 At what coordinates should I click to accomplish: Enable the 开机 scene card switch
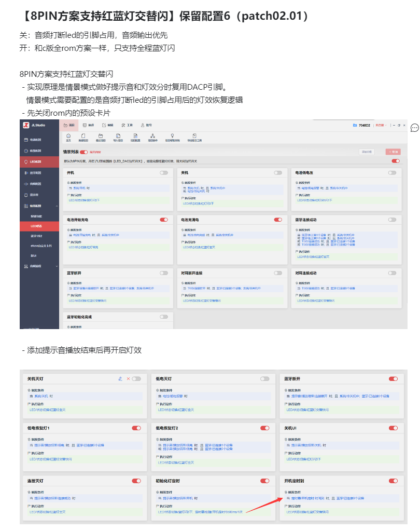[164, 173]
